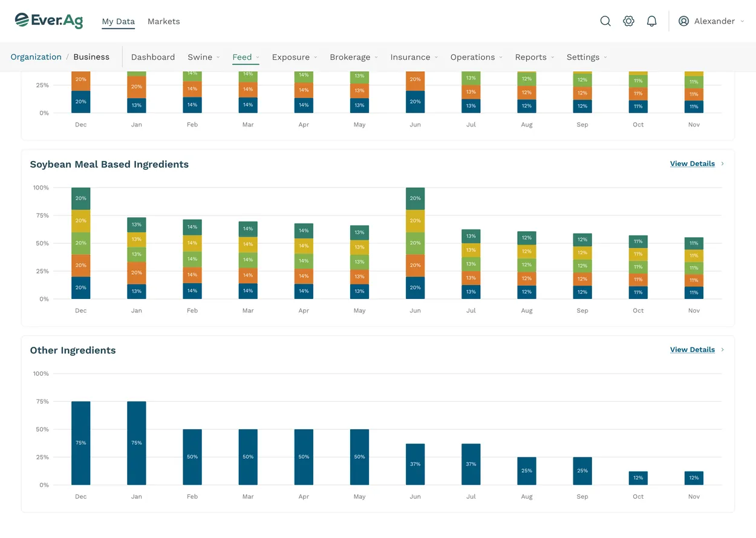Open View Details for Other Ingredients

click(692, 350)
